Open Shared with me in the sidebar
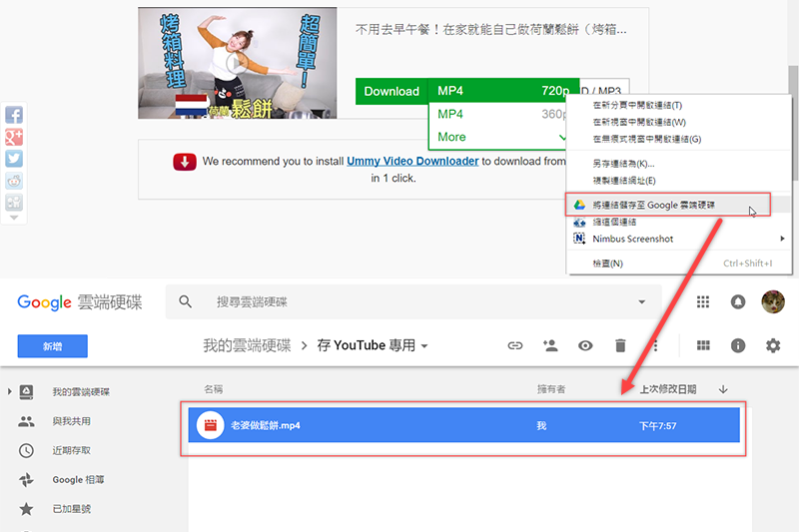The height and width of the screenshot is (532, 799). (71, 421)
